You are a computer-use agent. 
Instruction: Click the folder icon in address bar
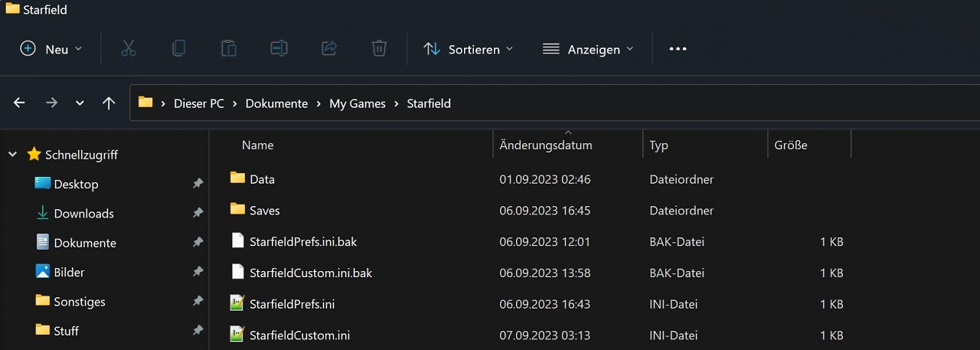pos(145,102)
